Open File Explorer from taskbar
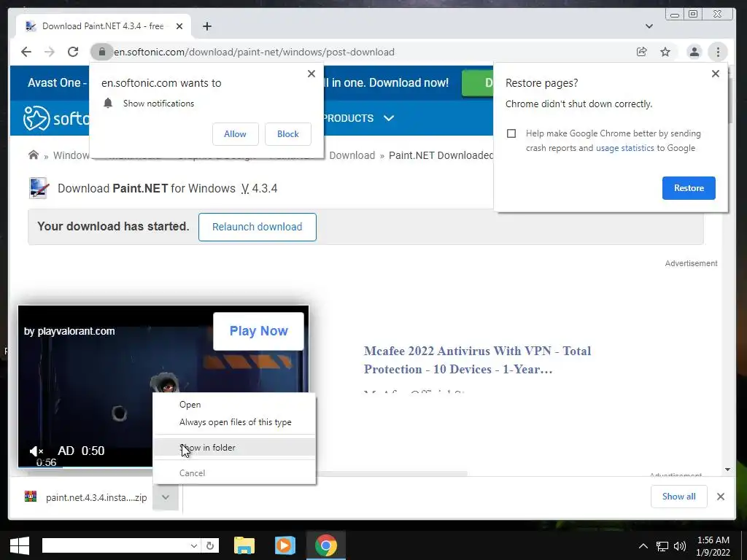This screenshot has height=560, width=747. 244,545
